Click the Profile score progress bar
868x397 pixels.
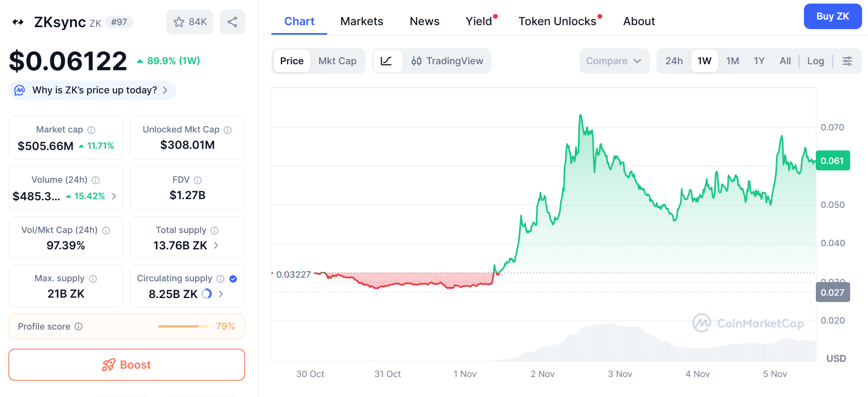(183, 326)
